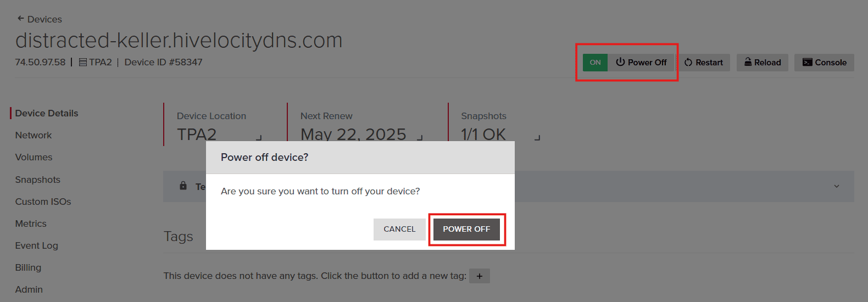Expand the Next Renew card corner
Viewport: 868px width, 302px height.
click(x=420, y=137)
